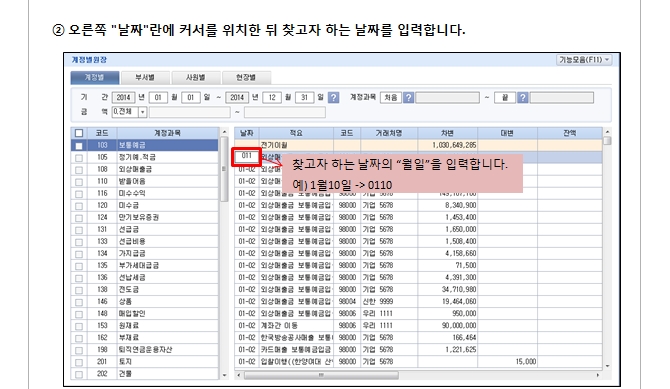Select account row 153 원재료
Image resolution: width=670 pixels, height=389 pixels.
[145, 326]
